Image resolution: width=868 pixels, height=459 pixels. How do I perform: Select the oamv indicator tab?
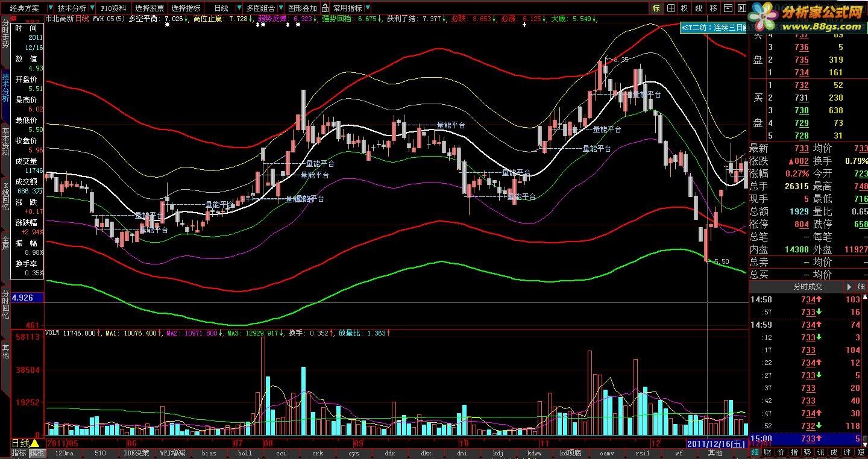[607, 453]
